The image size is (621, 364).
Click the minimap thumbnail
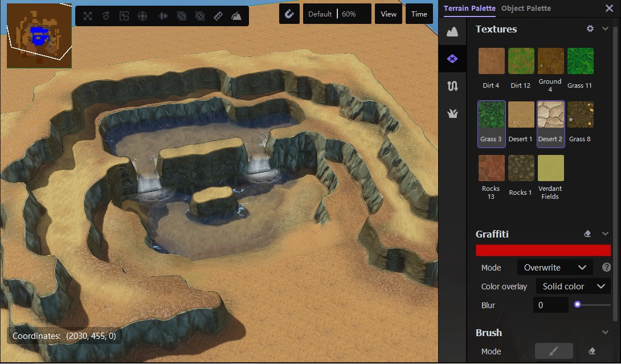39,36
